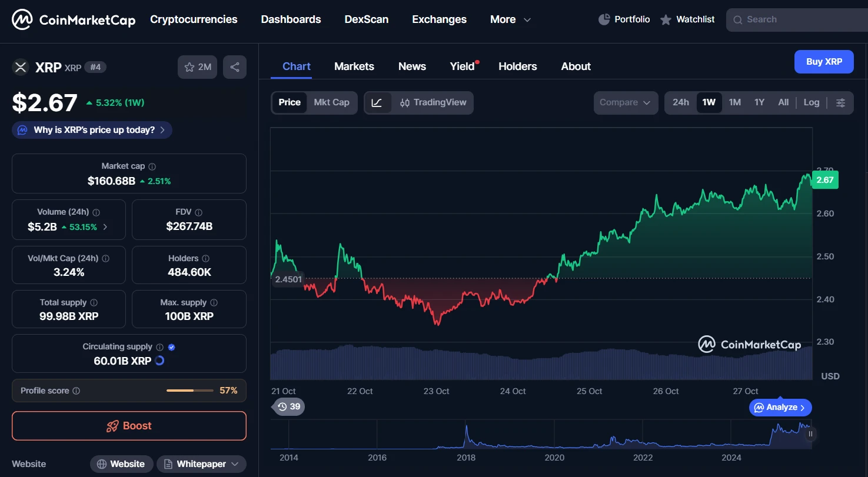Viewport: 868px width, 477px height.
Task: Open the chart settings sliders icon
Action: point(841,102)
